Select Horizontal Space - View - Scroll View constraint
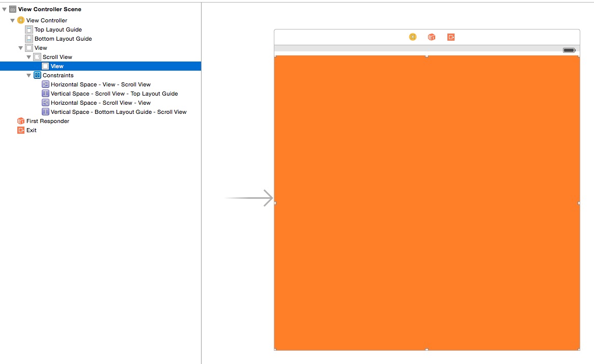Viewport: 594px width, 364px height. coord(100,84)
